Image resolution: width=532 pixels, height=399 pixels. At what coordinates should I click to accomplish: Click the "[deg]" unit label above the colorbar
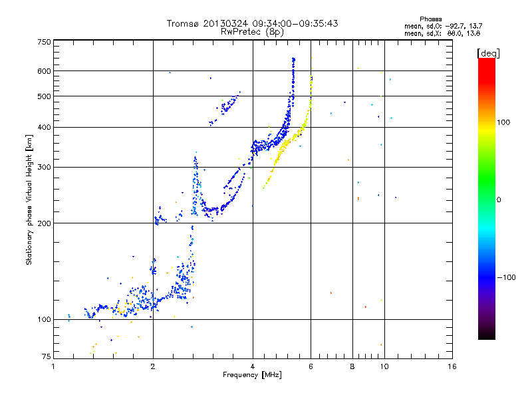[488, 53]
